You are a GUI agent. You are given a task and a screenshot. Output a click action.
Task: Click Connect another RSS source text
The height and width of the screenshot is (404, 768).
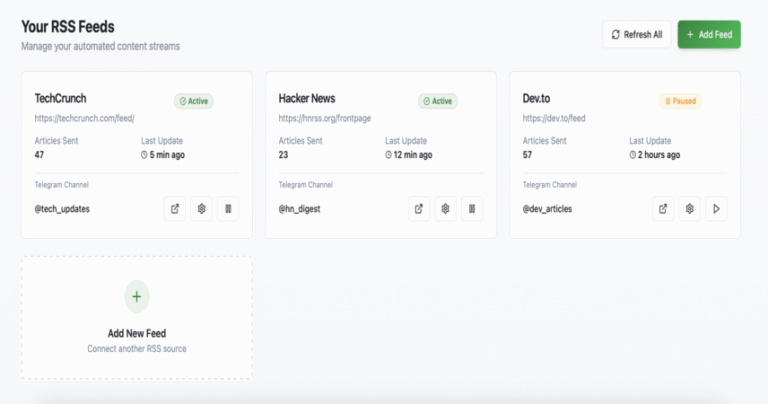pyautogui.click(x=137, y=349)
